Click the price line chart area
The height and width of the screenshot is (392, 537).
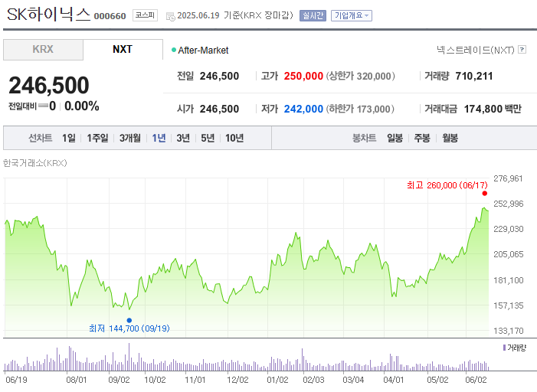(247, 257)
